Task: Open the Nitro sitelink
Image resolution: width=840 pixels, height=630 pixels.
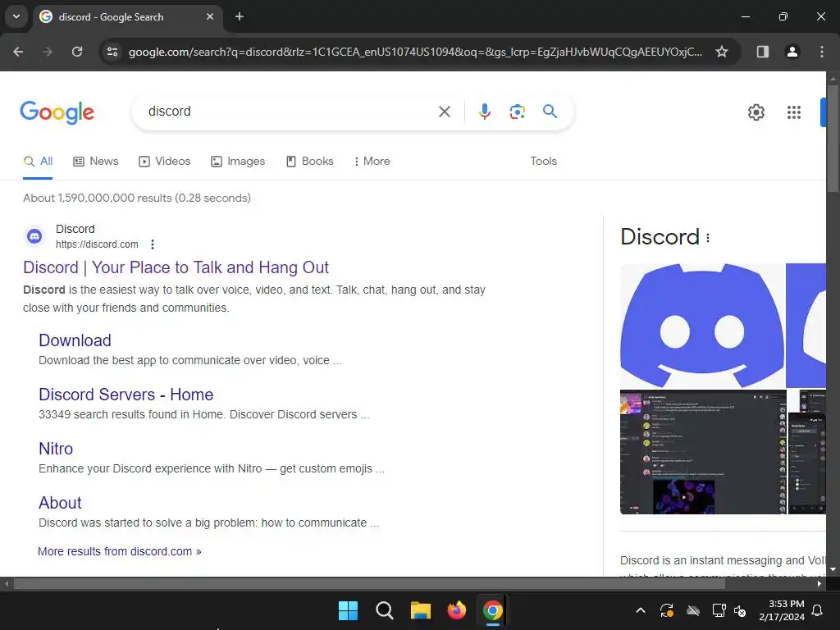Action: 56,449
